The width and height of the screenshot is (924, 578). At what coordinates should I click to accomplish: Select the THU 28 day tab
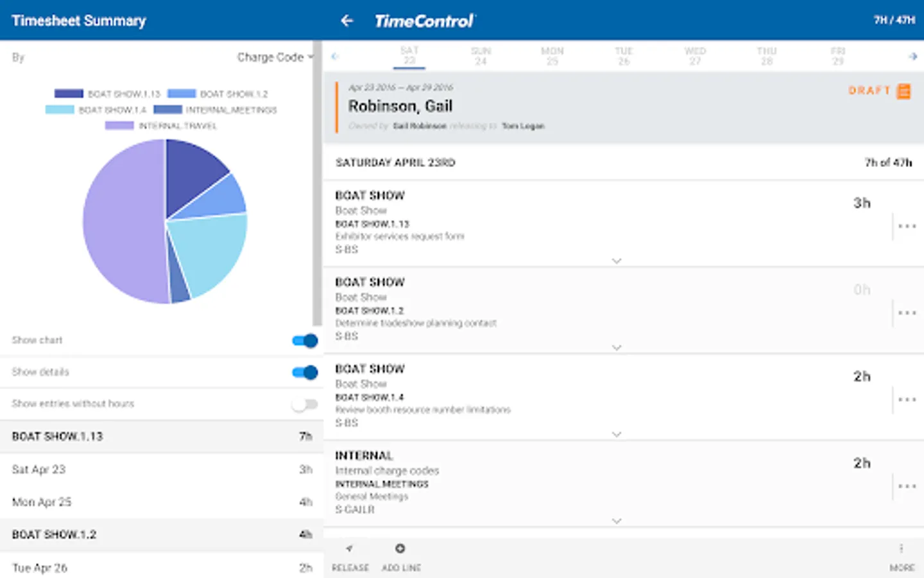click(767, 56)
